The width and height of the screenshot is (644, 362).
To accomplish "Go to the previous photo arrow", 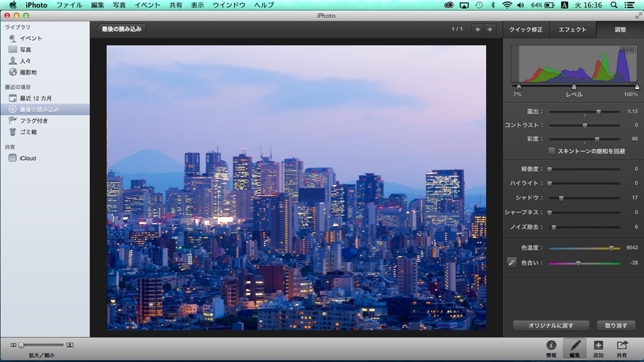I will point(477,29).
